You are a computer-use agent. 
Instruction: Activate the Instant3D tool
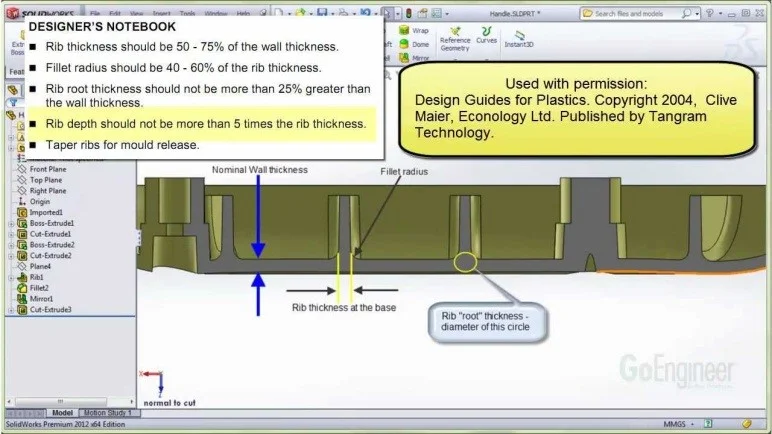coord(517,39)
